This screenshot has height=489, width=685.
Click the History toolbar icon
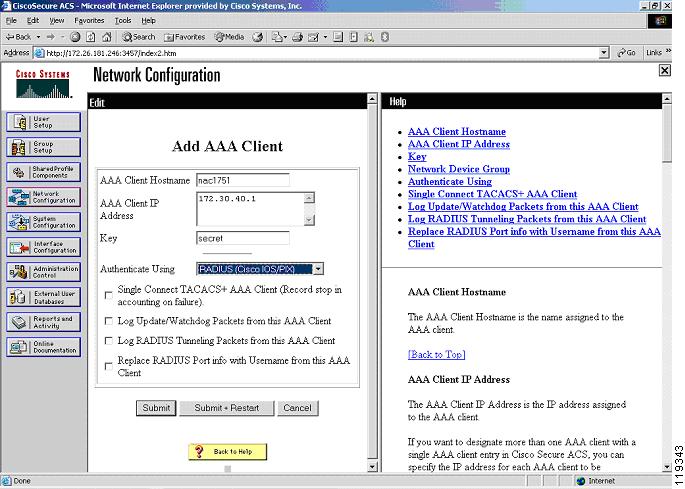[x=258, y=37]
